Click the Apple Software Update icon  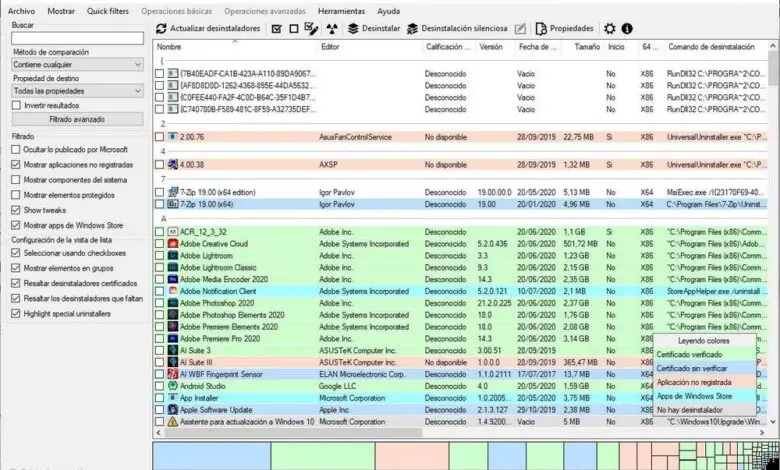[173, 410]
